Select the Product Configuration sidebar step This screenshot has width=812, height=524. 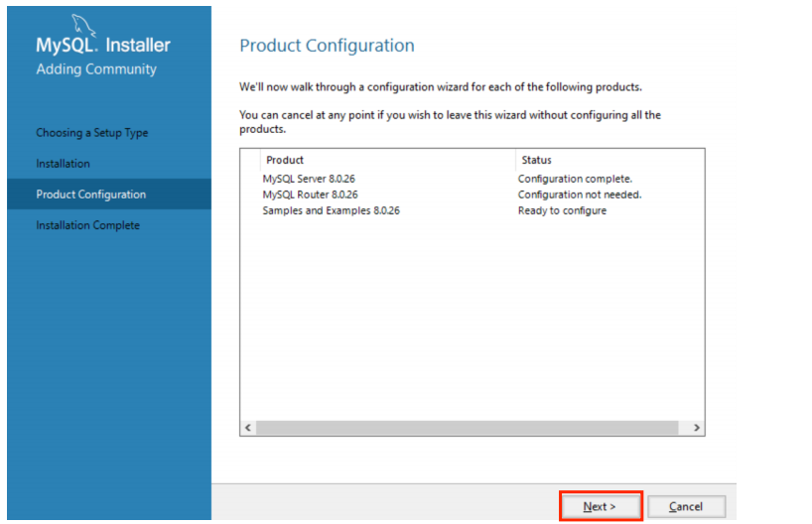(109, 195)
